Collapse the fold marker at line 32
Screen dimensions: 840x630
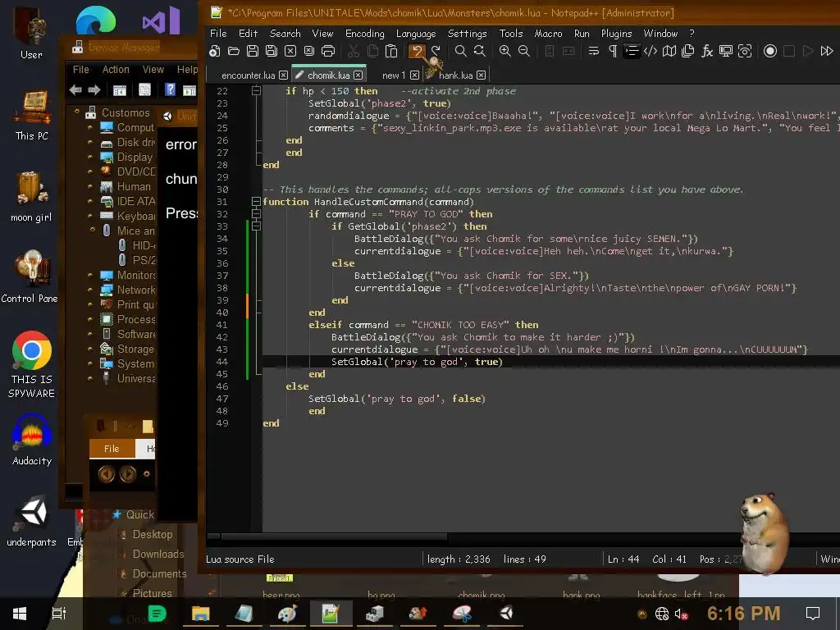pos(256,214)
